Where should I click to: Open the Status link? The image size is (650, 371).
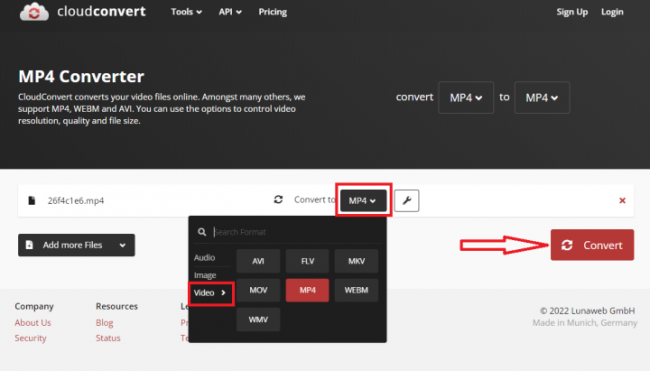(108, 338)
